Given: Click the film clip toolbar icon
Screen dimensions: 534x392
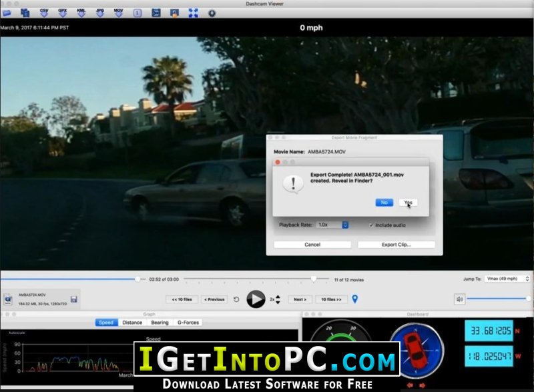Looking at the screenshot, I should coord(156,13).
